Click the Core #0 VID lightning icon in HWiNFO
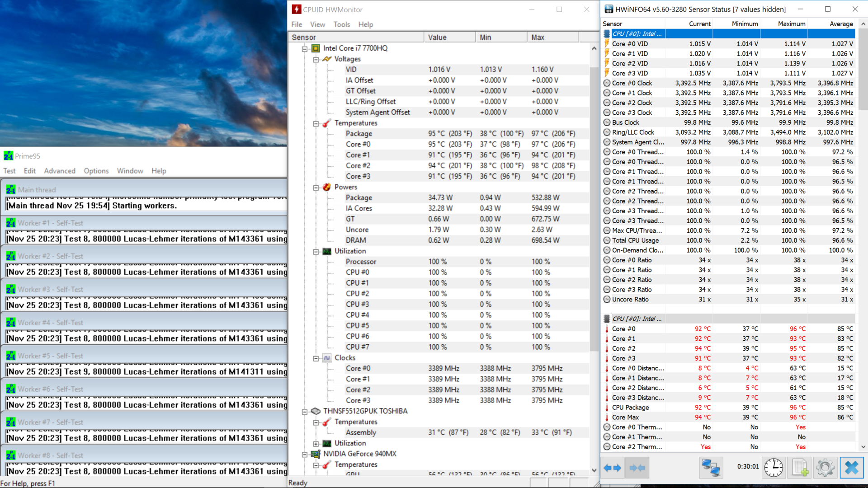Screen dimensions: 868x488 pos(607,44)
